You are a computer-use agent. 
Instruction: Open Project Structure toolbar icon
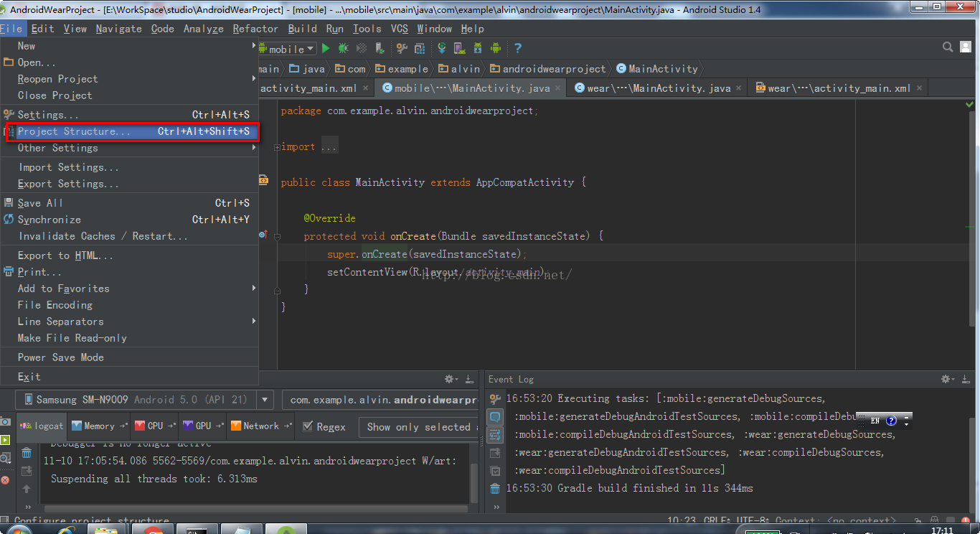tap(419, 48)
